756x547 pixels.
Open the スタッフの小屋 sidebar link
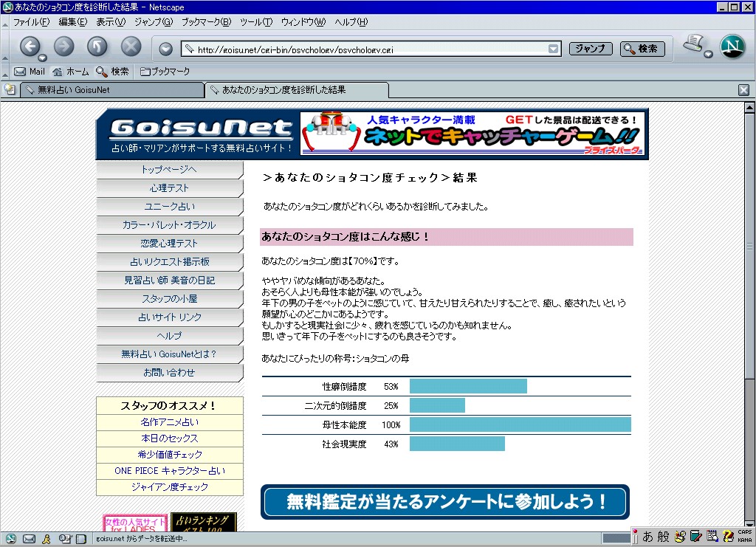[170, 299]
